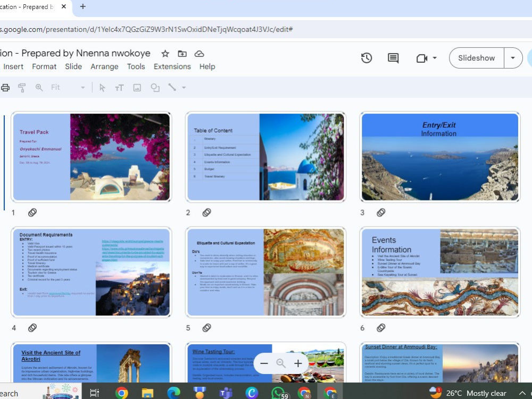Image resolution: width=532 pixels, height=399 pixels.
Task: Open the Slide menu
Action: click(x=73, y=66)
